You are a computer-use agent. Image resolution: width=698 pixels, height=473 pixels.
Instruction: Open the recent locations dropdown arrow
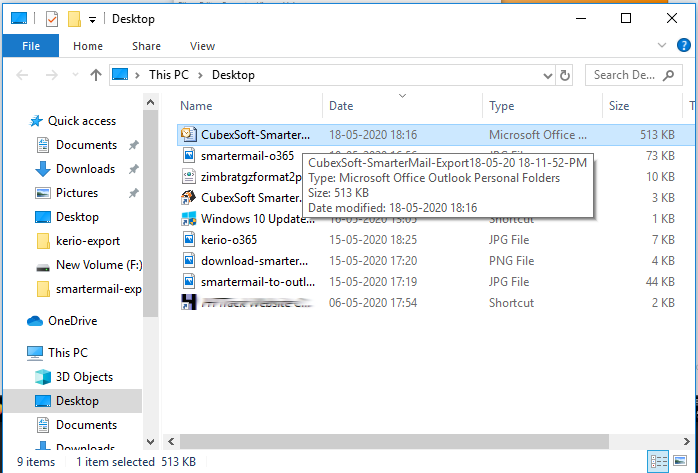pyautogui.click(x=75, y=75)
